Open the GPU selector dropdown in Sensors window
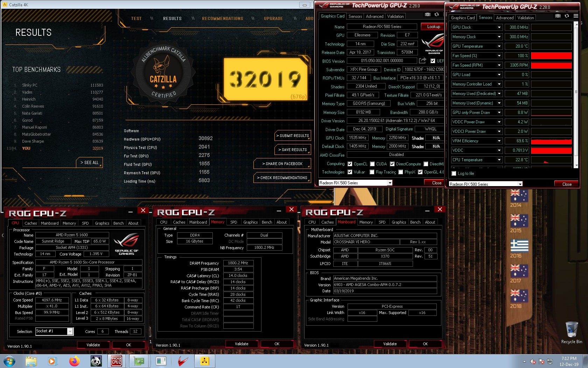The image size is (588, 368). pyautogui.click(x=520, y=184)
